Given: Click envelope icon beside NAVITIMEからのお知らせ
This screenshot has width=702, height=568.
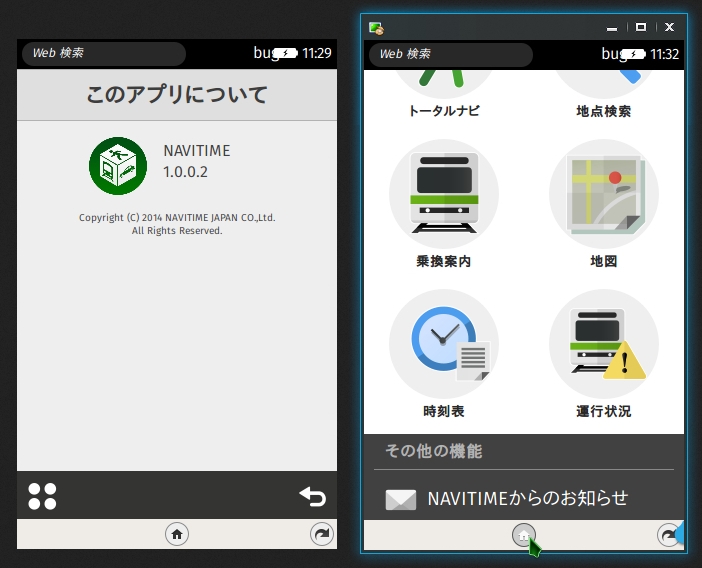Looking at the screenshot, I should (401, 500).
